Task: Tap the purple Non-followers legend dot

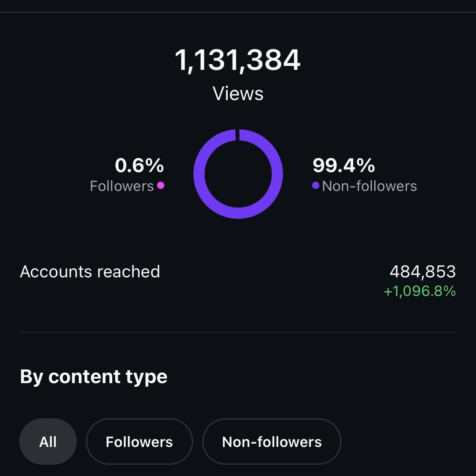Action: coord(316,185)
